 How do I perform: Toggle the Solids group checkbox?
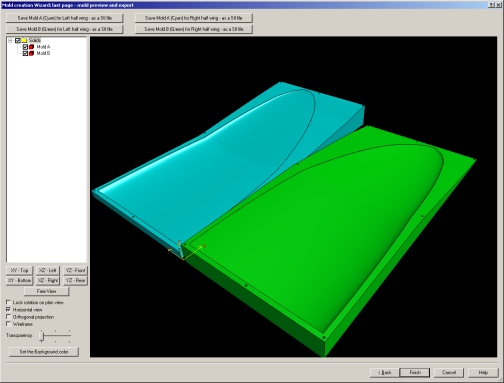(x=18, y=40)
